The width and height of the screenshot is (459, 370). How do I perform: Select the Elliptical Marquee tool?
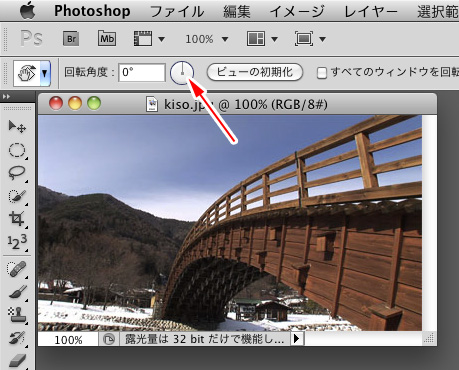17,150
